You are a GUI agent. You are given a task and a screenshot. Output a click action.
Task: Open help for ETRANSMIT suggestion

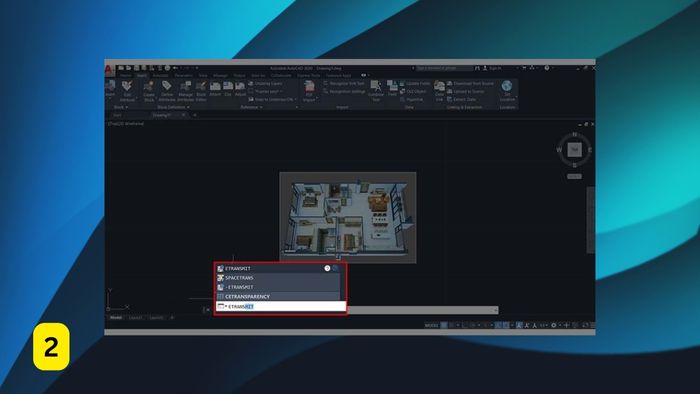[327, 268]
